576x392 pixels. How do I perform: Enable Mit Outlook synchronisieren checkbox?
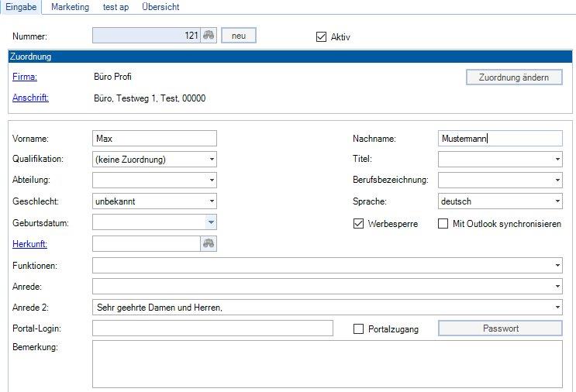[x=443, y=224]
